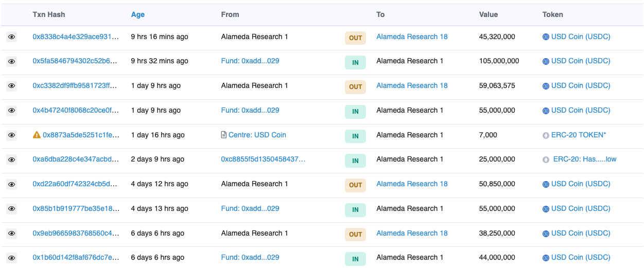Open transaction hash 0xd22a60df742324cb5d
Viewport: 644px width, 268px height.
click(x=76, y=184)
